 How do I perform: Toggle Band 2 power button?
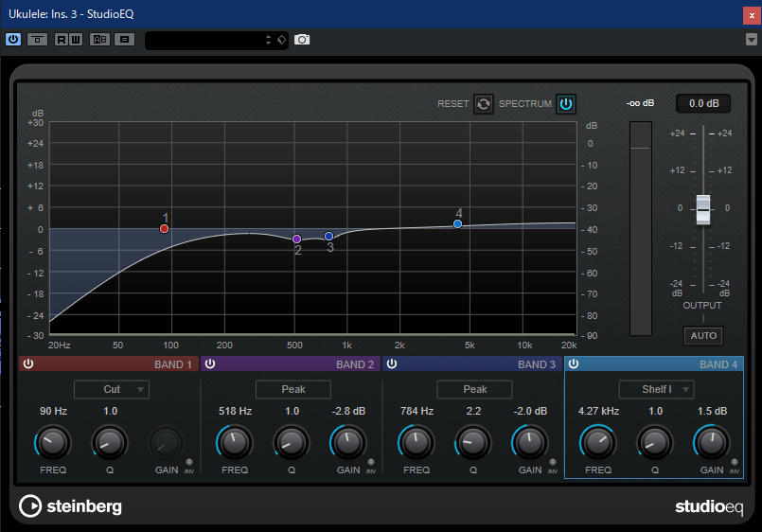210,364
